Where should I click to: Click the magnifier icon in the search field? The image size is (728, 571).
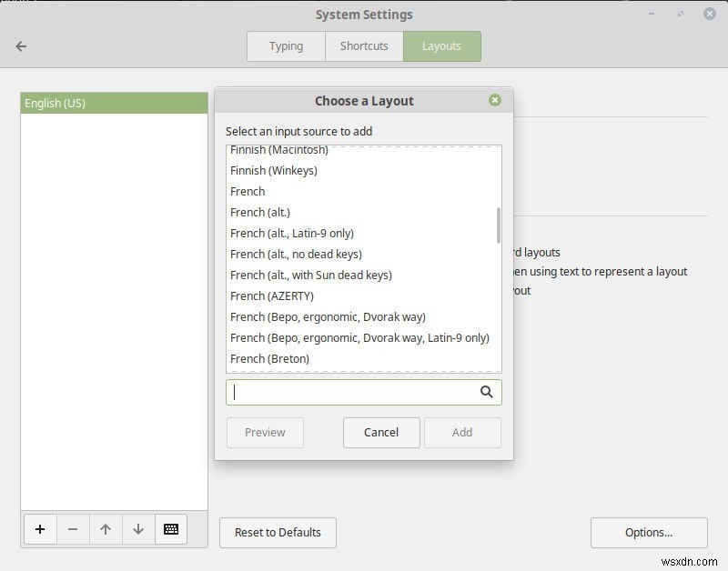coord(487,392)
